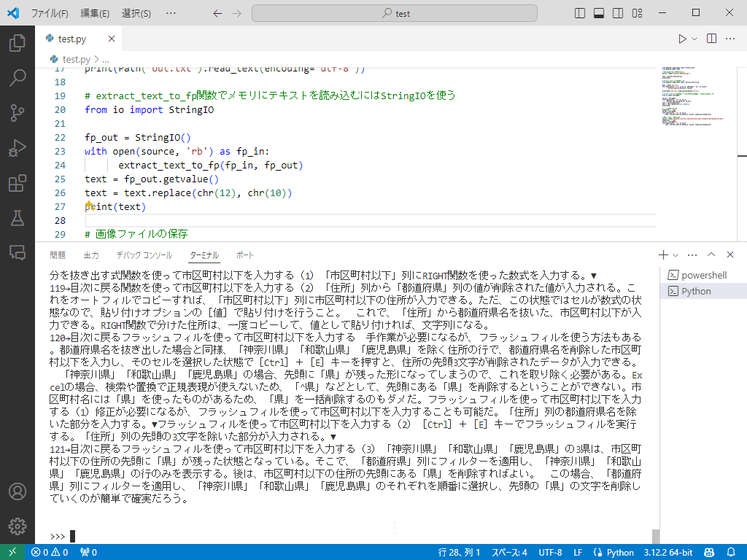
Task: Toggle the bottom panel layout button
Action: 599,13
